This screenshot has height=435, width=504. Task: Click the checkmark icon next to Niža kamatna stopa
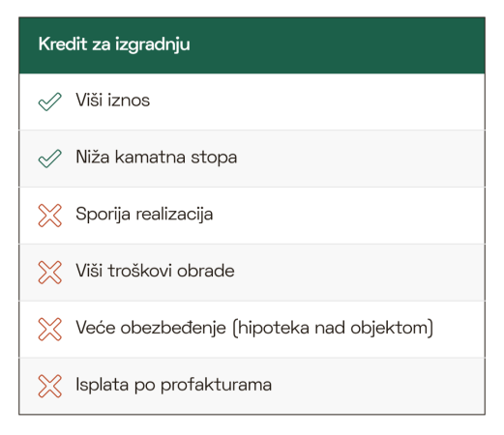49,159
